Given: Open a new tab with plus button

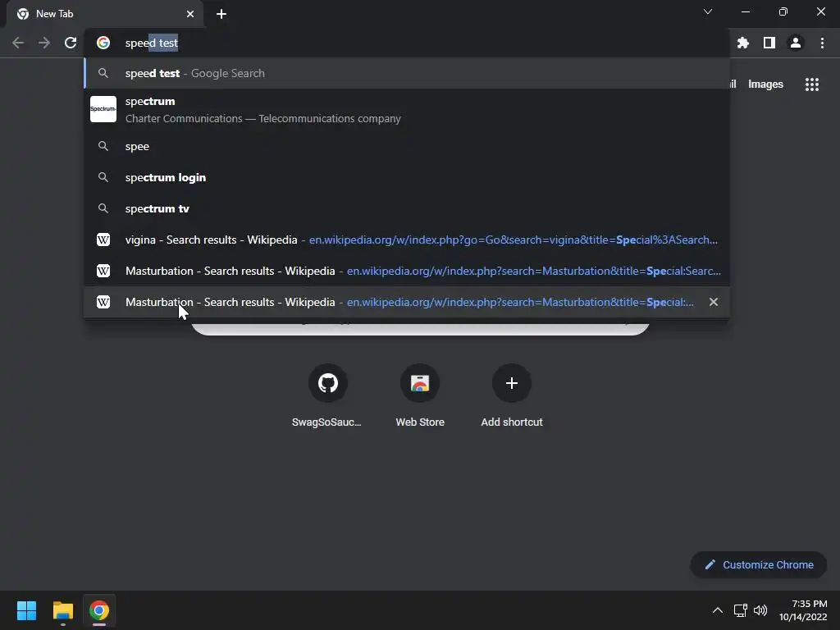Looking at the screenshot, I should pos(221,14).
